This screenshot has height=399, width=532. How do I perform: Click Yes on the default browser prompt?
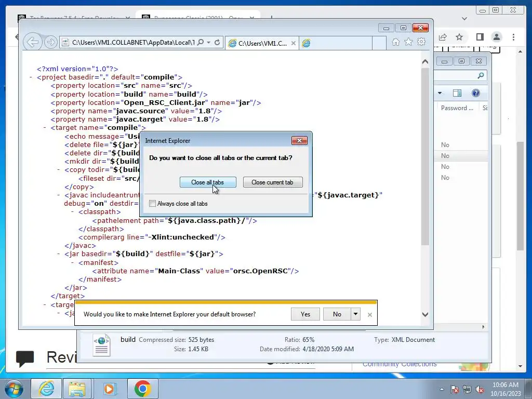coord(305,314)
